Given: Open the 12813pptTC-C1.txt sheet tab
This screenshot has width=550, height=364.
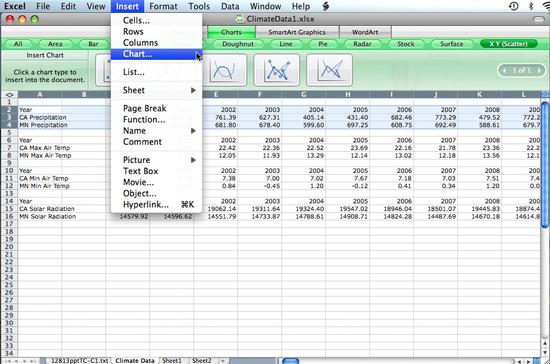Looking at the screenshot, I should pyautogui.click(x=80, y=360).
